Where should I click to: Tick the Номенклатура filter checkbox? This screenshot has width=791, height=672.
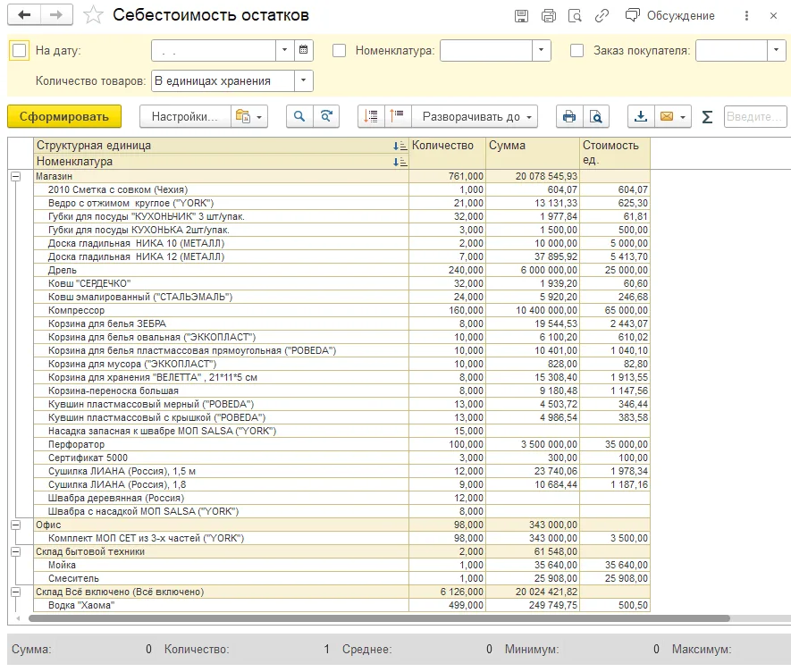click(339, 50)
